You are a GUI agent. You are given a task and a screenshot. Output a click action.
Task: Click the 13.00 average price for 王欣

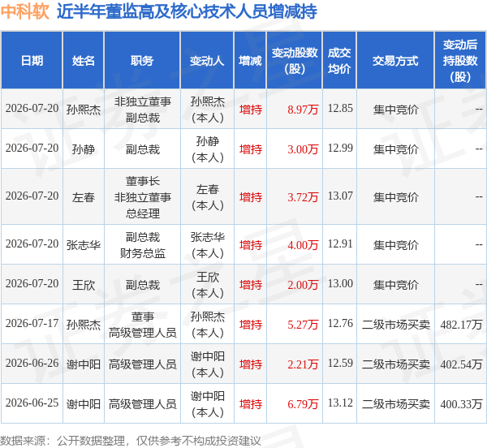pyautogui.click(x=340, y=284)
